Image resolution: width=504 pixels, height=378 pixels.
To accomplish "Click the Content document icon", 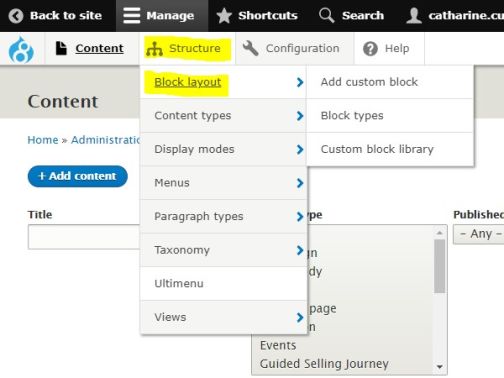I will pyautogui.click(x=61, y=48).
